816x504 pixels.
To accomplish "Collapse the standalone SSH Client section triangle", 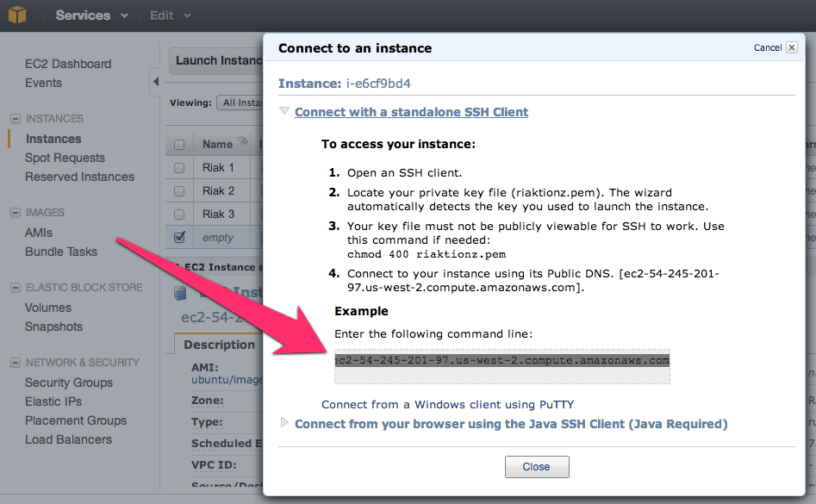I will (284, 111).
